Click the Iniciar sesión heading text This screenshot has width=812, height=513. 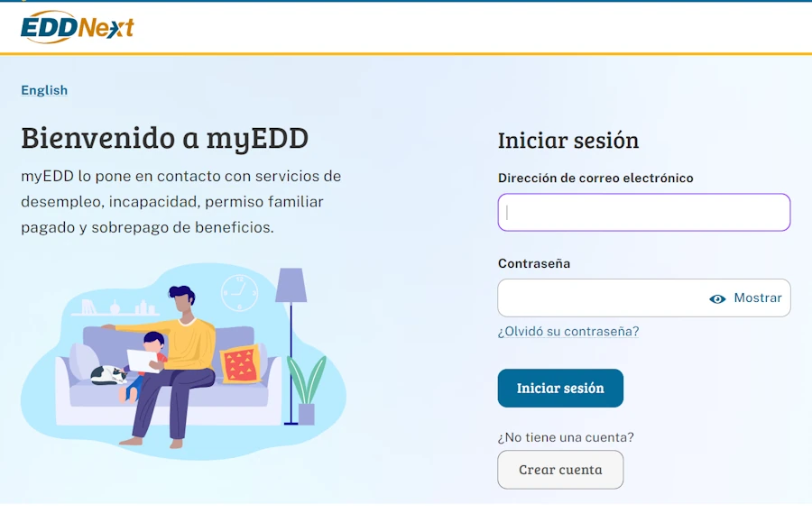click(568, 141)
